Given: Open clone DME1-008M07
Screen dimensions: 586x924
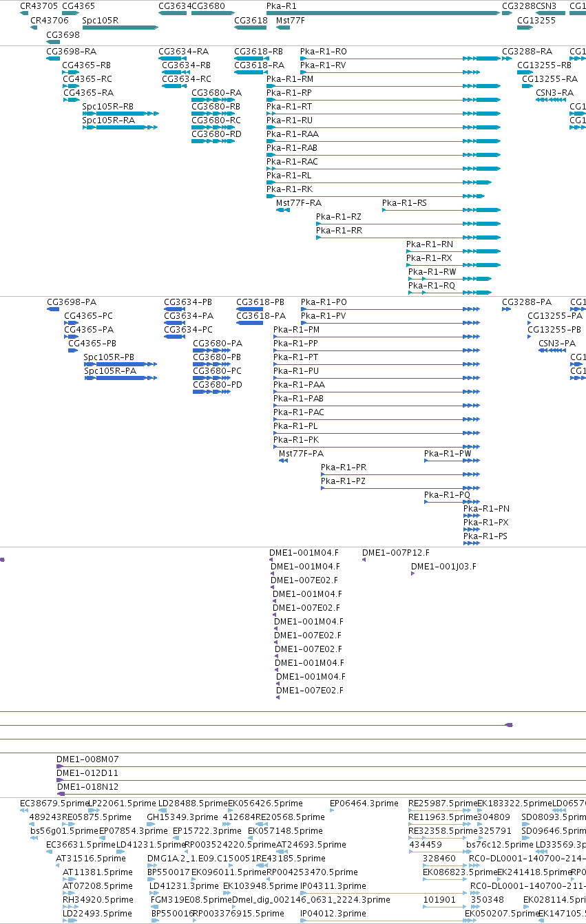Looking at the screenshot, I should [87, 759].
